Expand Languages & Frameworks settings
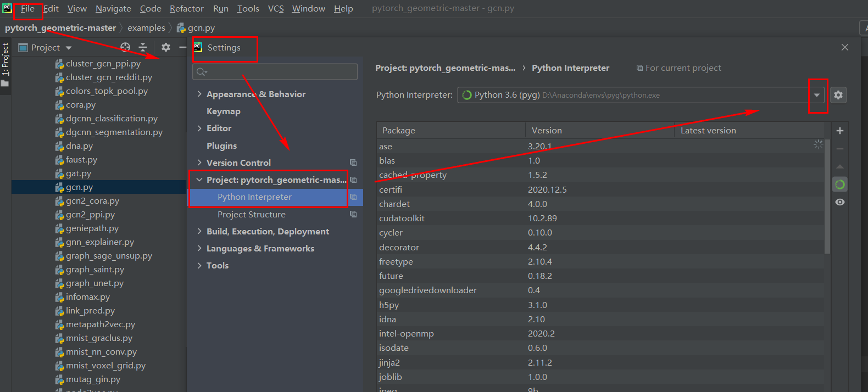This screenshot has width=868, height=392. (x=199, y=249)
